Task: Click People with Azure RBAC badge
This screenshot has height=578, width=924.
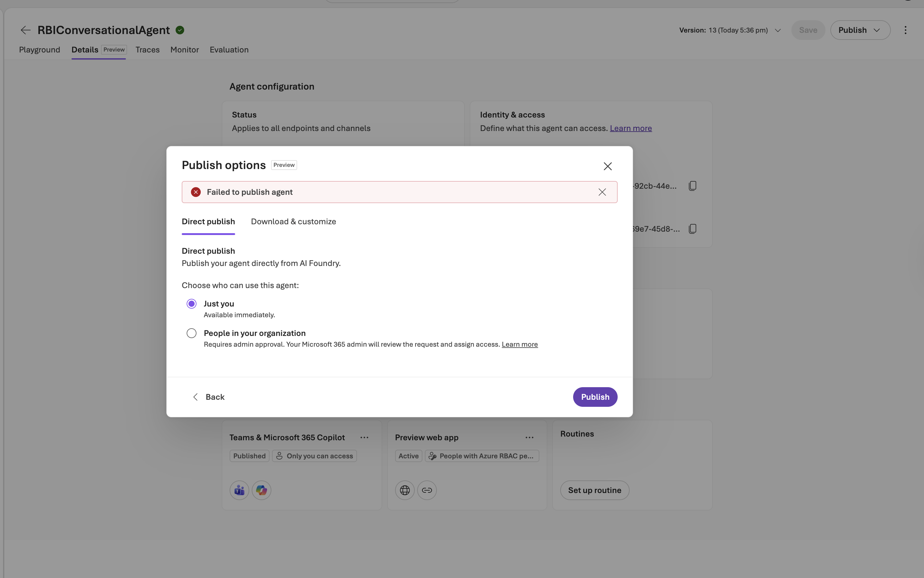Action: click(482, 456)
